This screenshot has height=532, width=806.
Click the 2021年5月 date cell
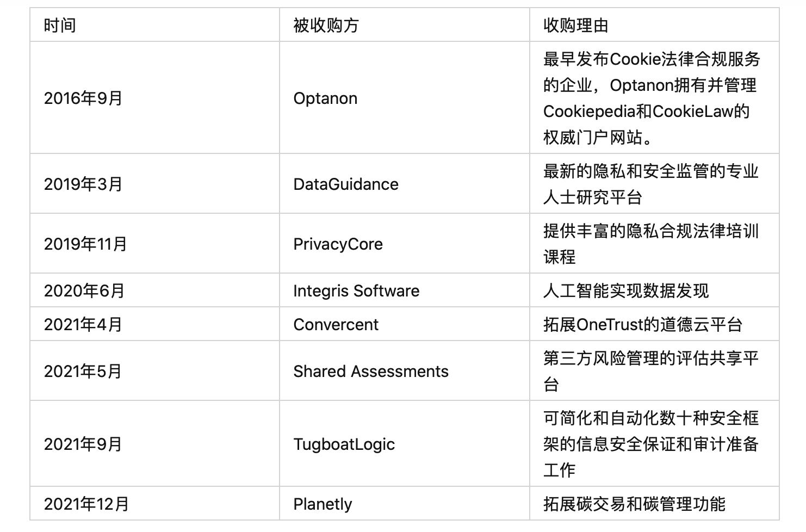tap(154, 371)
